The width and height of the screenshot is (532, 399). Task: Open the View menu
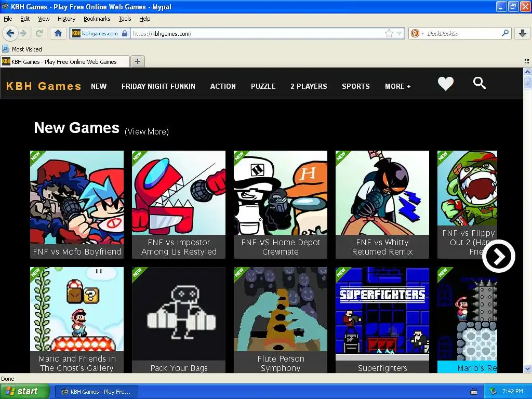click(44, 19)
